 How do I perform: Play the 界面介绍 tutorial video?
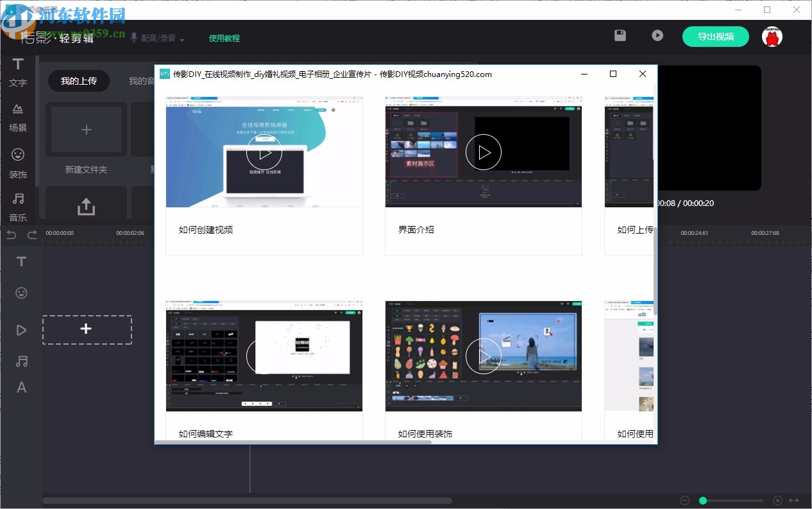tap(484, 152)
